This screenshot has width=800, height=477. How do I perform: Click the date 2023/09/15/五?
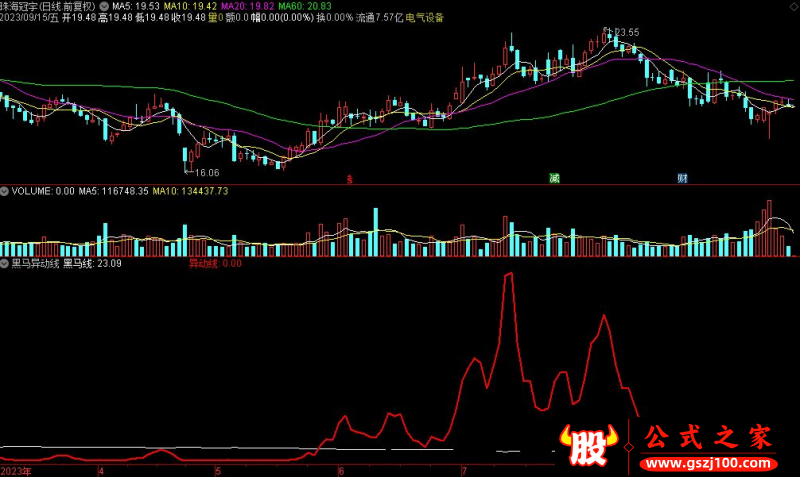point(30,18)
